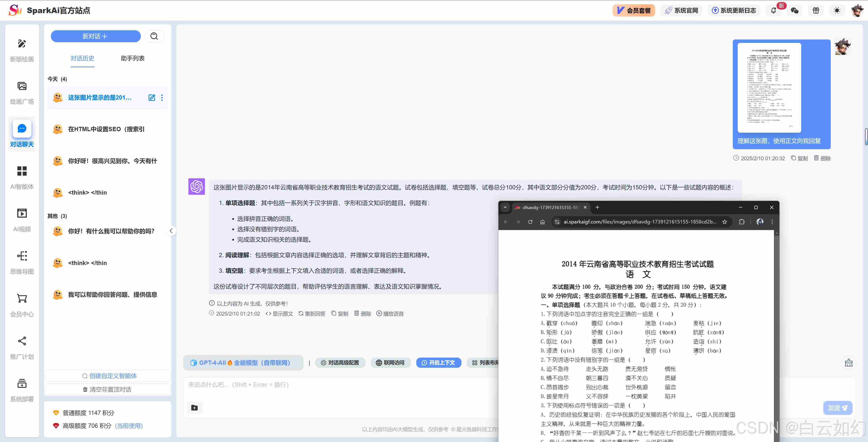Click the 新对话 button
The width and height of the screenshot is (868, 442).
[95, 36]
